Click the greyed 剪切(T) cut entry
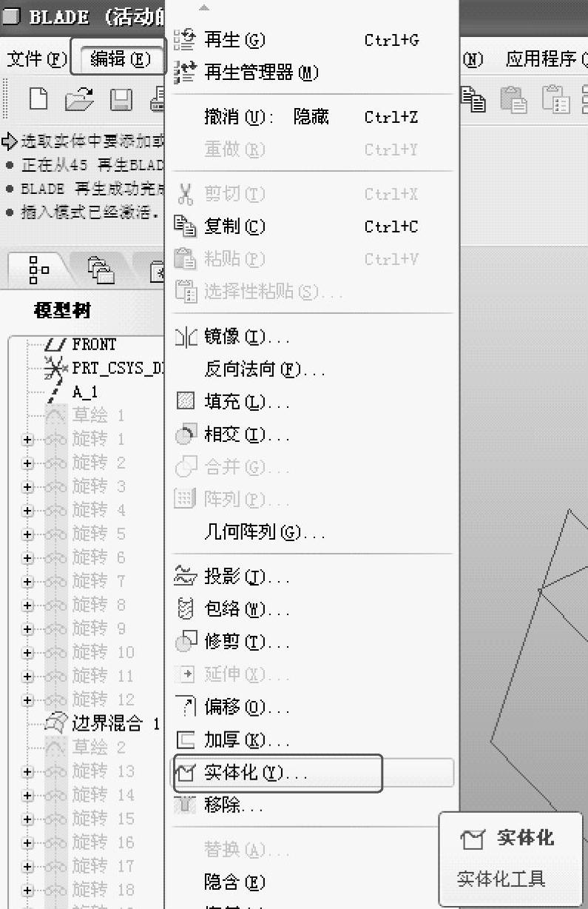Screen dimensions: 588x909 [x=311, y=194]
